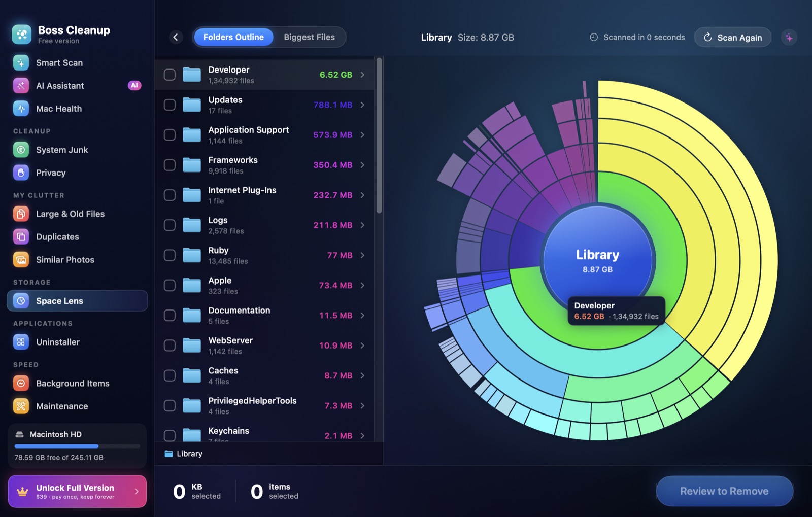Viewport: 812px width, 517px height.
Task: Open the System Junk cleanup icon
Action: pos(21,150)
